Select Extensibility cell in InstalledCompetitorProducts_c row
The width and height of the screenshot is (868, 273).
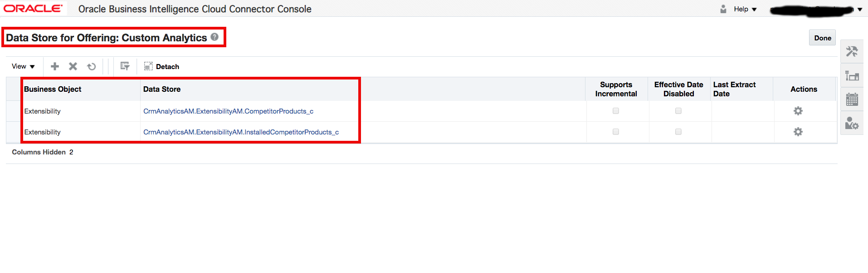click(42, 132)
